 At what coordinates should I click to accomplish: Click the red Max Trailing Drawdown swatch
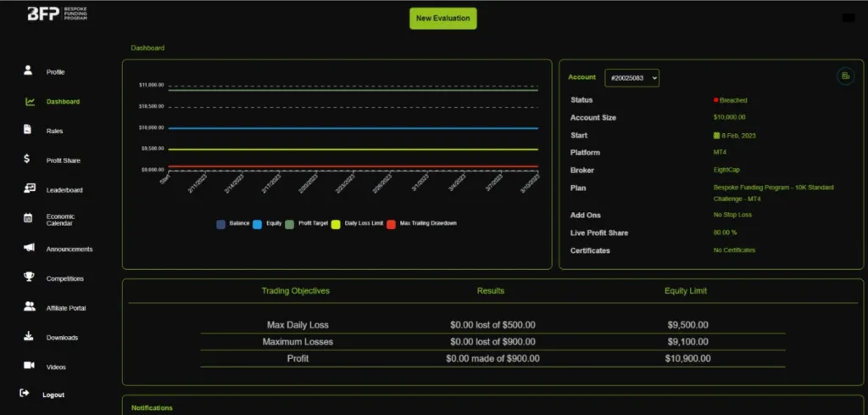coord(391,223)
